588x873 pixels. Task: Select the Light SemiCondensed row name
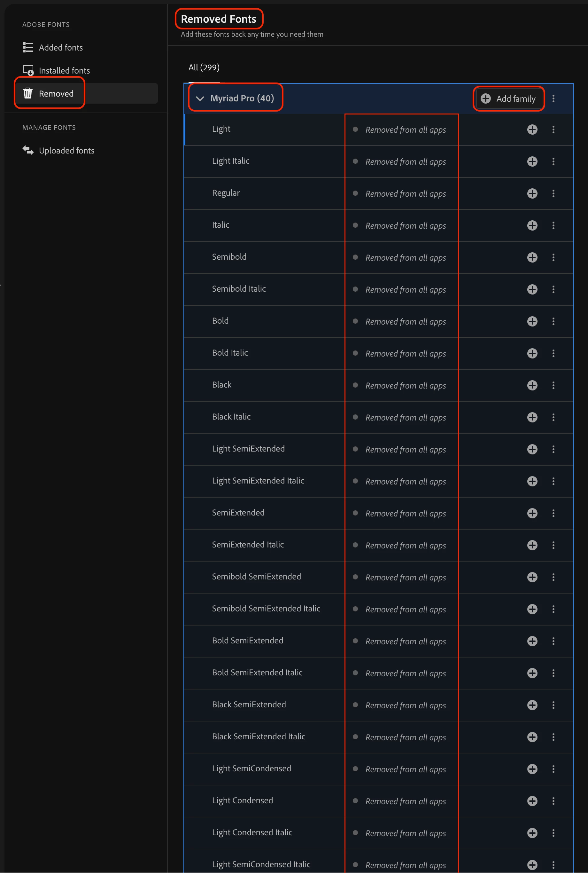(251, 768)
